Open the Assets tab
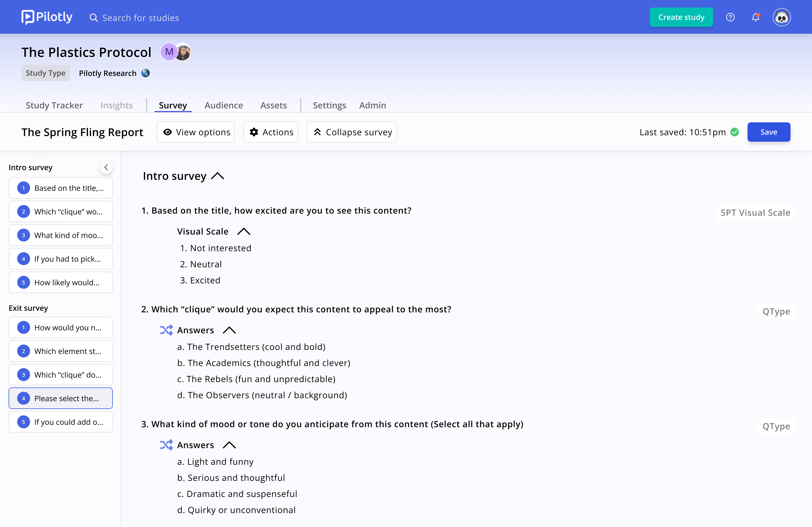Viewport: 812px width, 527px height. click(x=274, y=105)
